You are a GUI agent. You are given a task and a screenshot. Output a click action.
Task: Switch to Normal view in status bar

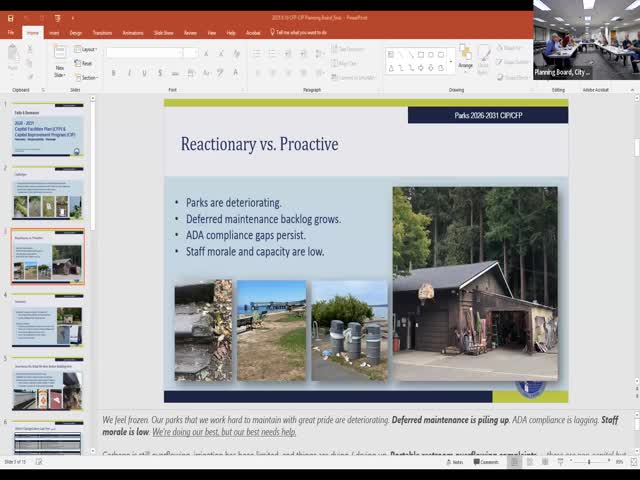[x=514, y=462]
